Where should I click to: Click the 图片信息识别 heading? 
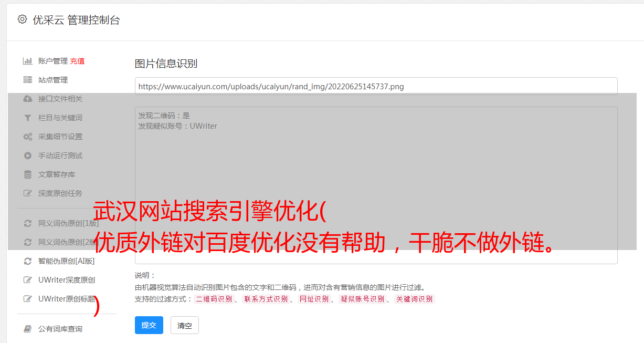click(x=166, y=64)
